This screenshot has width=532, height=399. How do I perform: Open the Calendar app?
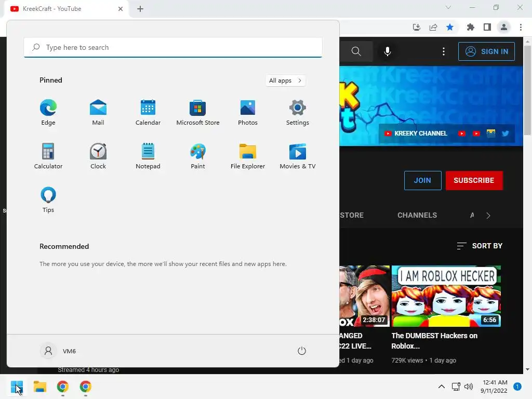[x=148, y=112]
